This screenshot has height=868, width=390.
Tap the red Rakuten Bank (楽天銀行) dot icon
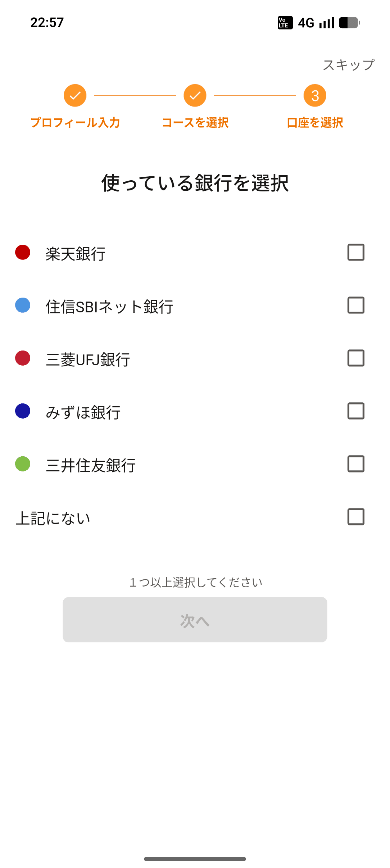point(23,252)
